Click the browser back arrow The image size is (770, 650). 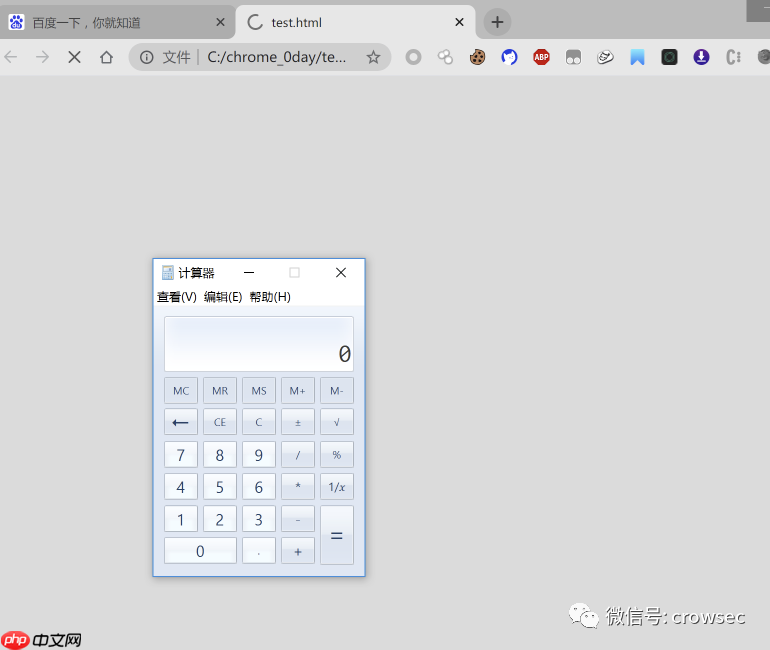11,57
